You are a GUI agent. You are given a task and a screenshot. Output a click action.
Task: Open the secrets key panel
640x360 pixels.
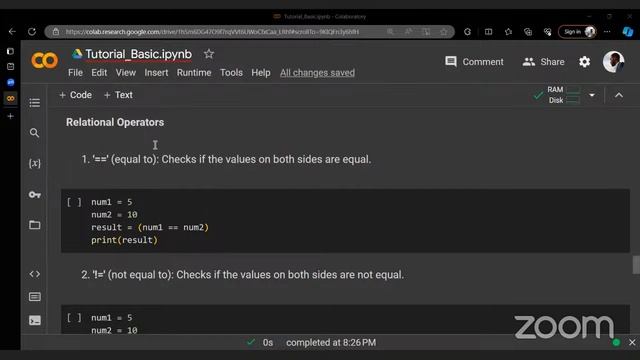(x=35, y=195)
